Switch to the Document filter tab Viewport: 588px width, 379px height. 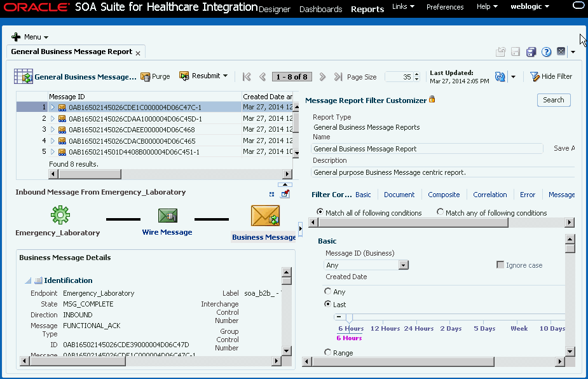coord(399,195)
